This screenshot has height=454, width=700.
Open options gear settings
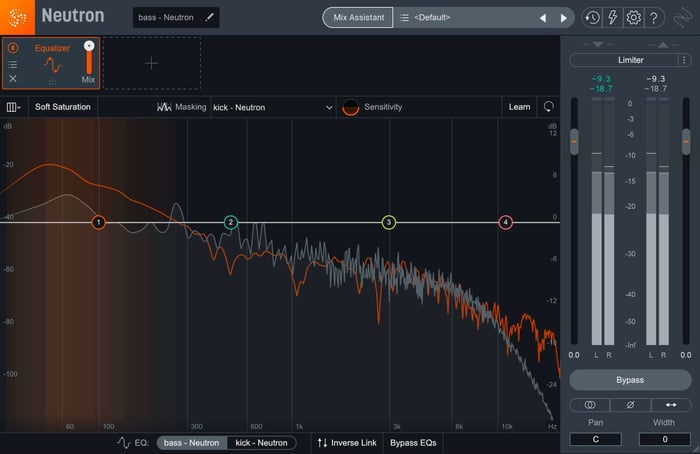pyautogui.click(x=633, y=18)
